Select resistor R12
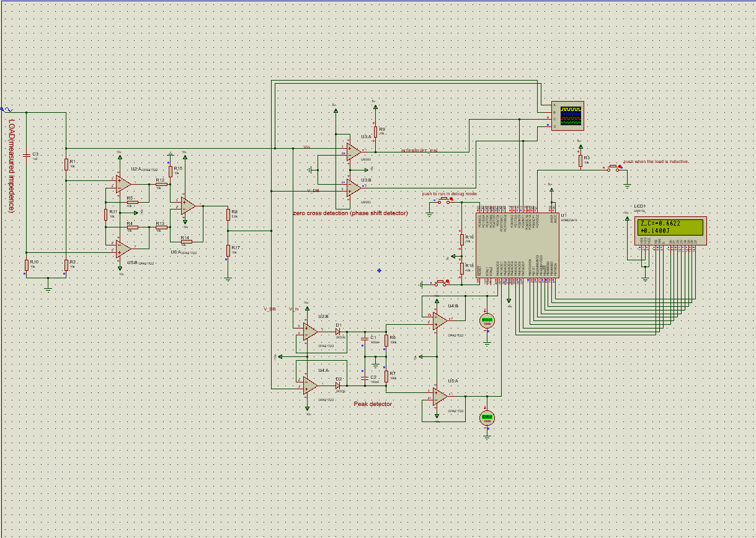This screenshot has height=538, width=756. 161,184
